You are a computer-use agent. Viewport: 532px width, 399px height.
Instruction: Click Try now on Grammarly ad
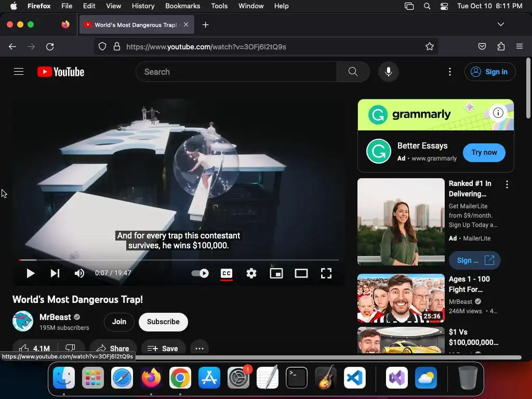tap(484, 152)
